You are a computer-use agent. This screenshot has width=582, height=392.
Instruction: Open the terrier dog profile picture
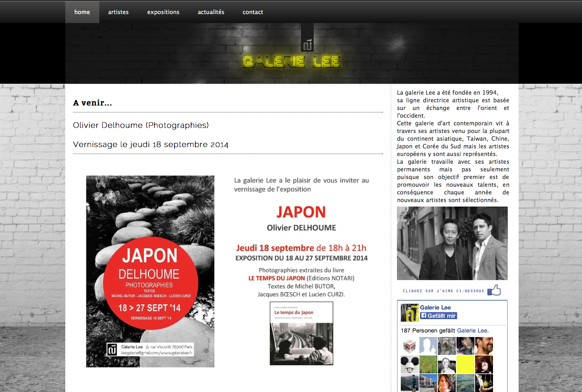point(447,346)
